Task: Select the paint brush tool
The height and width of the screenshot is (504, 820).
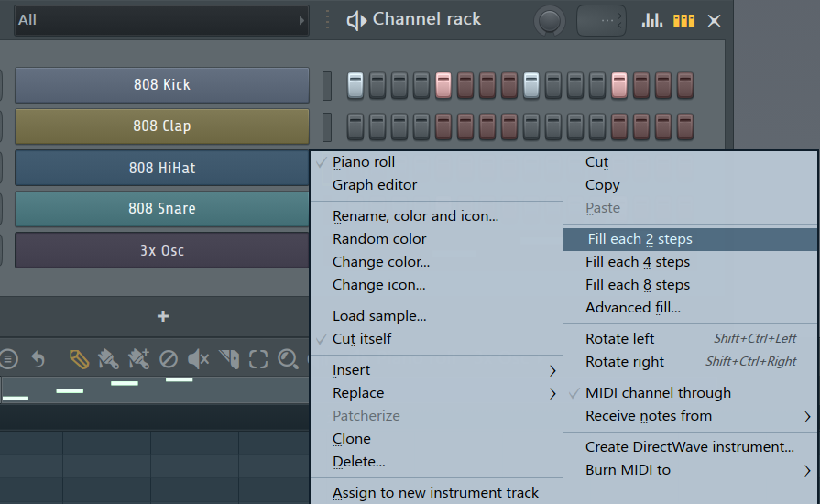Action: pos(108,358)
